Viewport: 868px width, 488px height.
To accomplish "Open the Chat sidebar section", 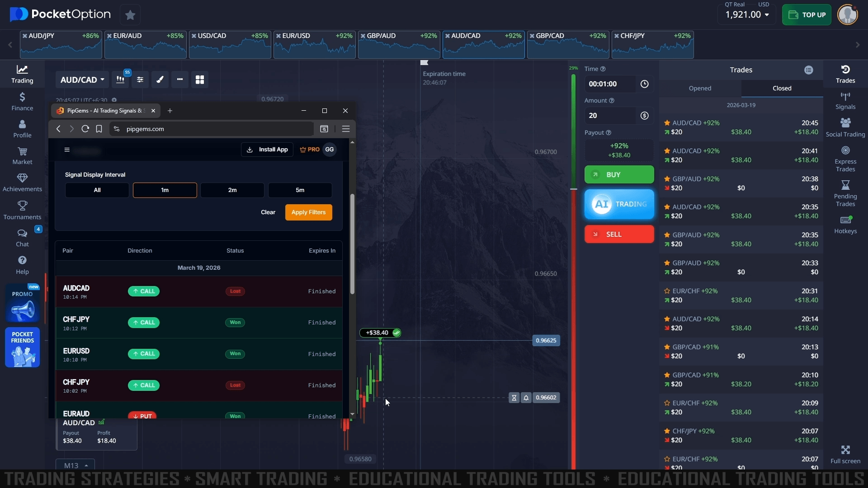I will coord(22,238).
